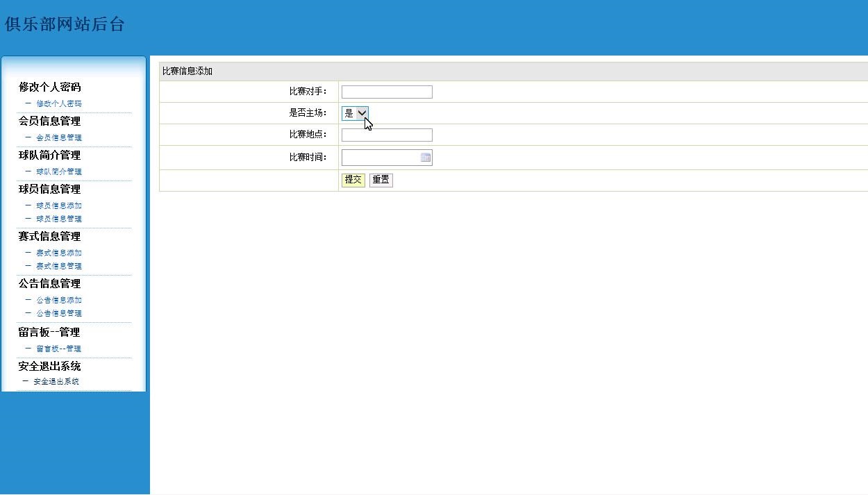Go to 球员信息添加 link
The height and width of the screenshot is (495, 868).
pos(59,205)
